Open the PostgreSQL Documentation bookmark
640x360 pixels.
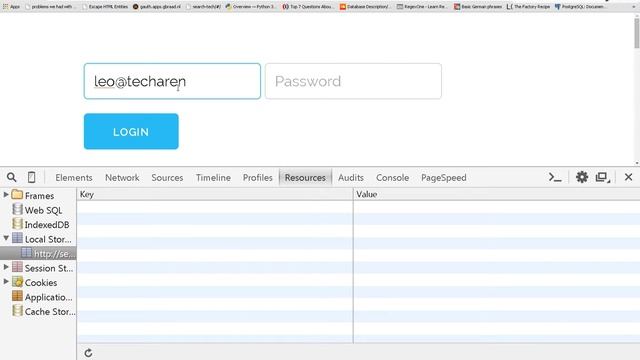(580, 7)
